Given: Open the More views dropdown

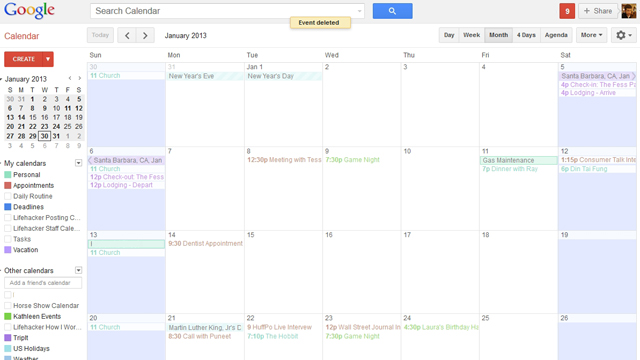Looking at the screenshot, I should pos(591,35).
